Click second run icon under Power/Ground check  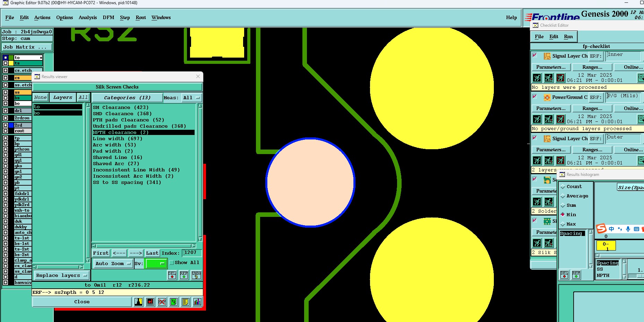pos(549,119)
